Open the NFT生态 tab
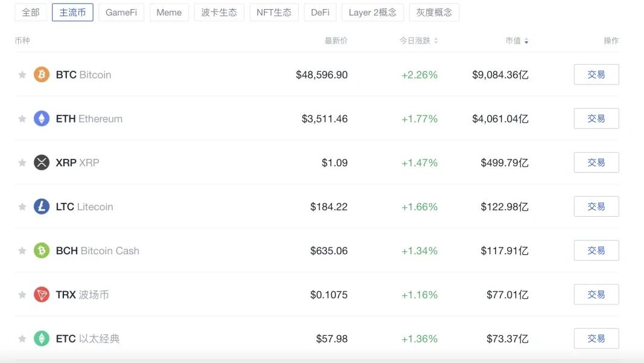This screenshot has width=644, height=363. (274, 12)
